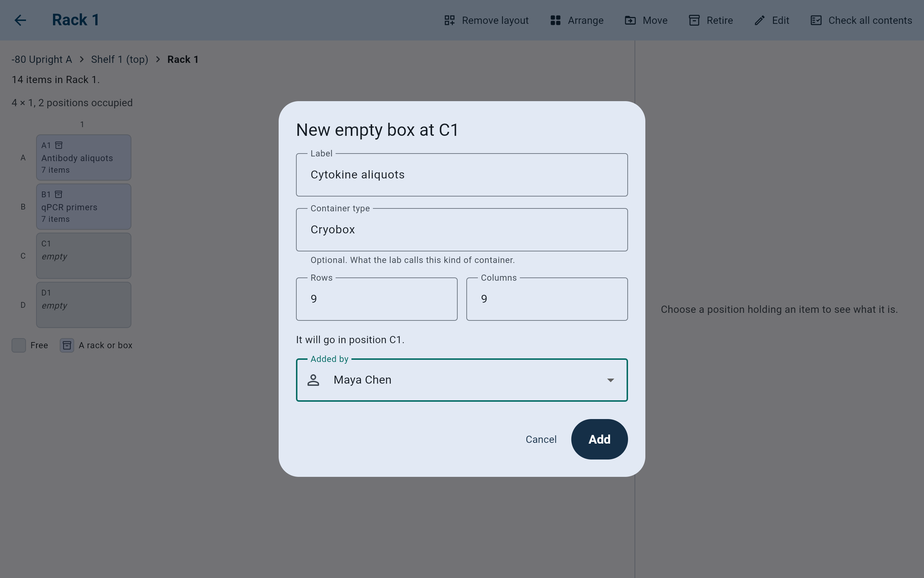Select the empty C1 position
This screenshot has height=578, width=924.
coord(84,256)
